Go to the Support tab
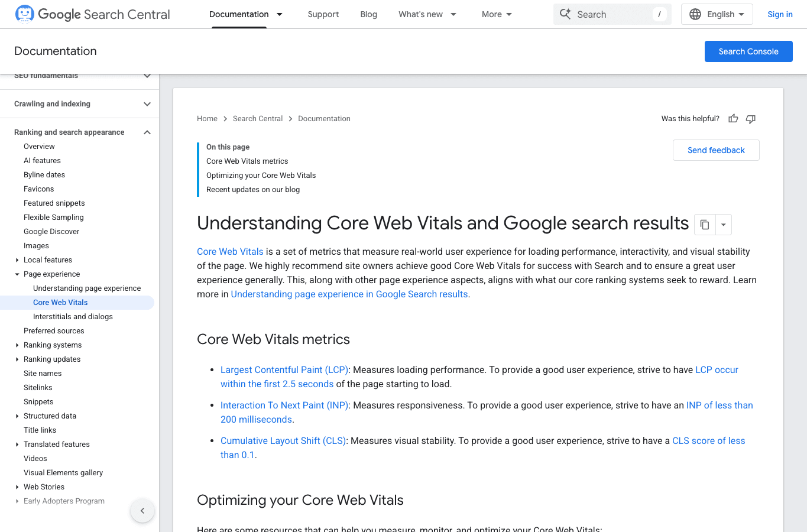The height and width of the screenshot is (532, 807). (323, 14)
